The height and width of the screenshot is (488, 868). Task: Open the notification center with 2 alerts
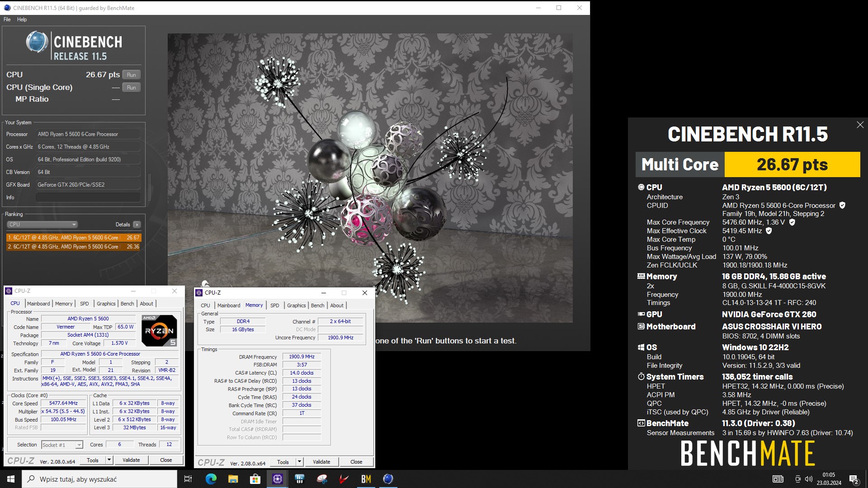854,479
